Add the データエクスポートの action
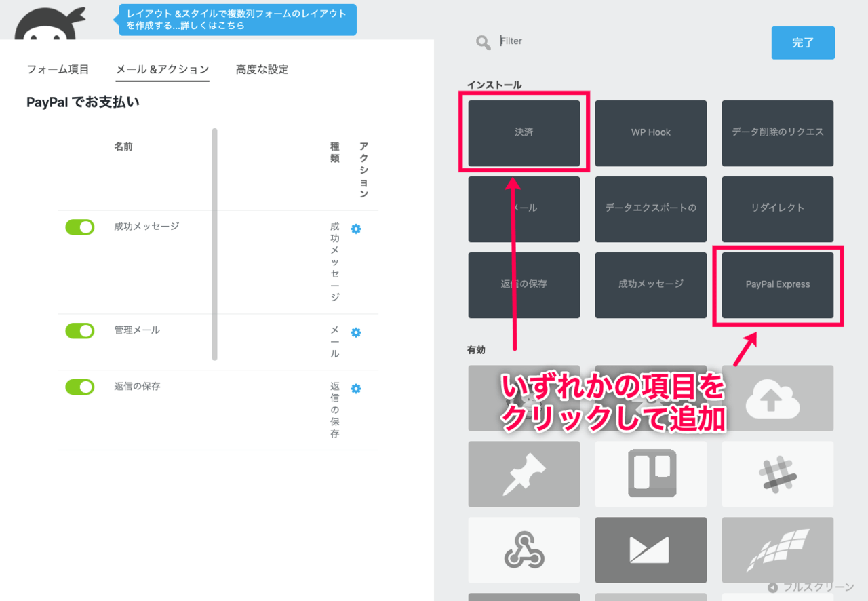 [x=650, y=209]
